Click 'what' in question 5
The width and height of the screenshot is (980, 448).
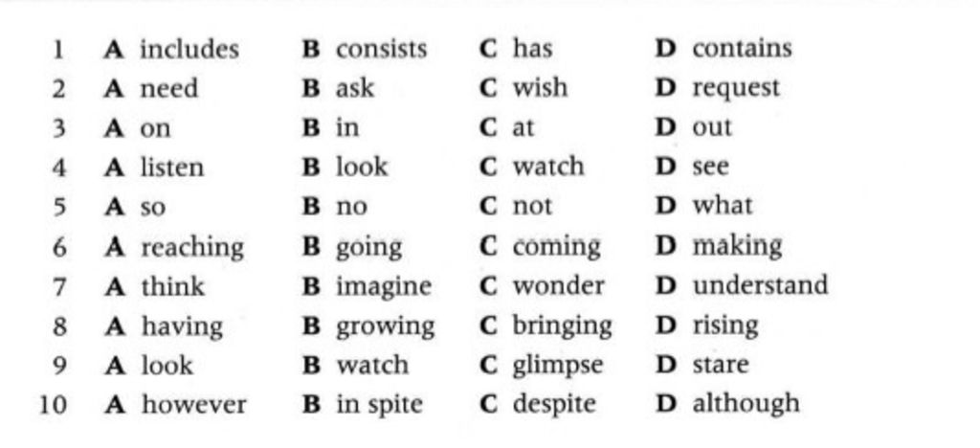pos(723,206)
